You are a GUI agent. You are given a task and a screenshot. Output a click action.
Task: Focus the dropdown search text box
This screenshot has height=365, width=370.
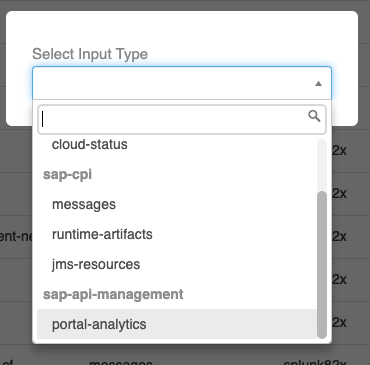coord(182,119)
